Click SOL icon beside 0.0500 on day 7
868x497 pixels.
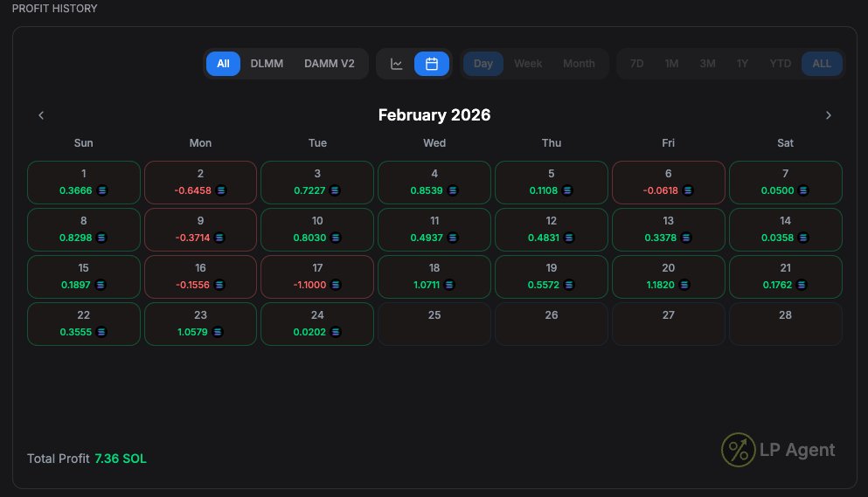click(x=804, y=190)
